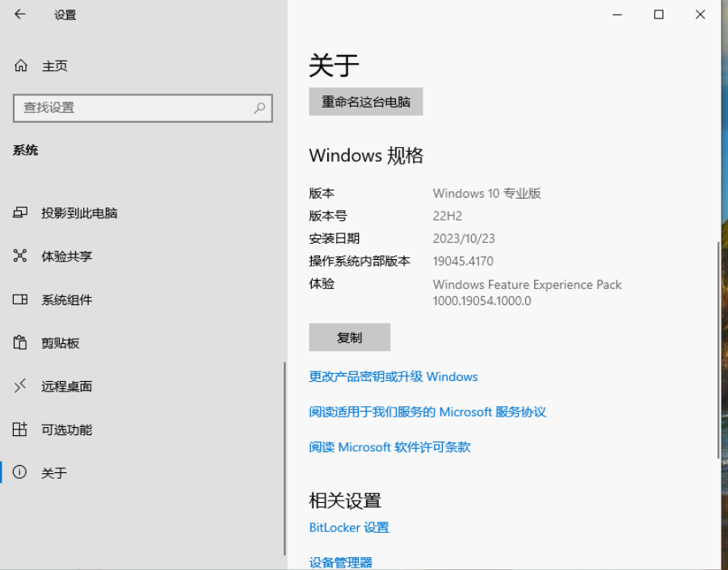Click the 安装日期 label
The width and height of the screenshot is (728, 570).
(x=335, y=238)
